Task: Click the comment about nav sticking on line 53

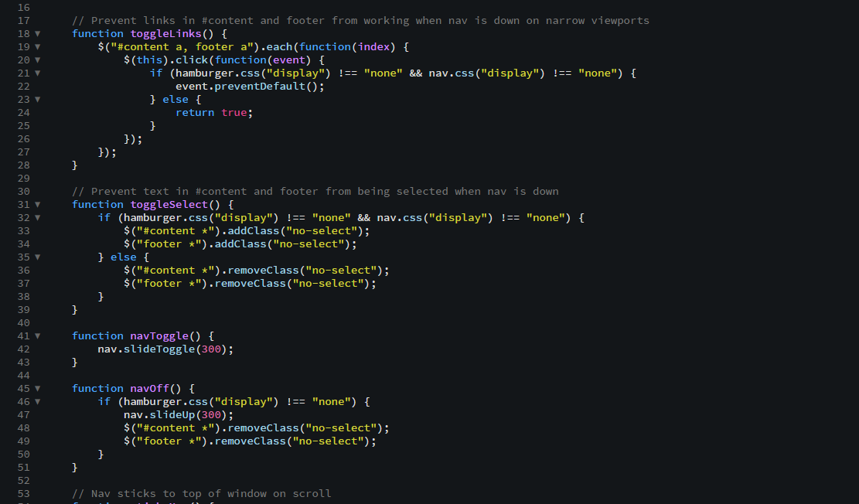Action: click(201, 493)
